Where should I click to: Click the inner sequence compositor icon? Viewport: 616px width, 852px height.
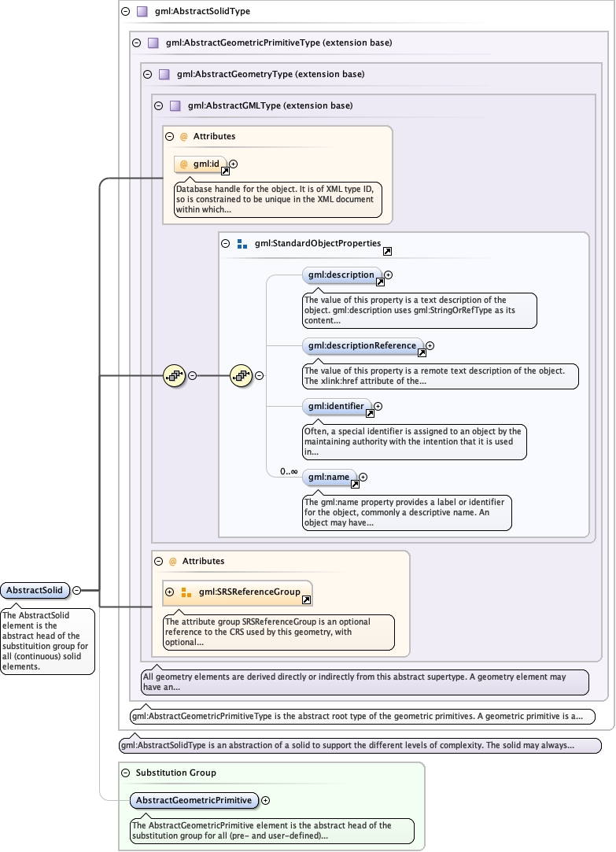click(241, 376)
